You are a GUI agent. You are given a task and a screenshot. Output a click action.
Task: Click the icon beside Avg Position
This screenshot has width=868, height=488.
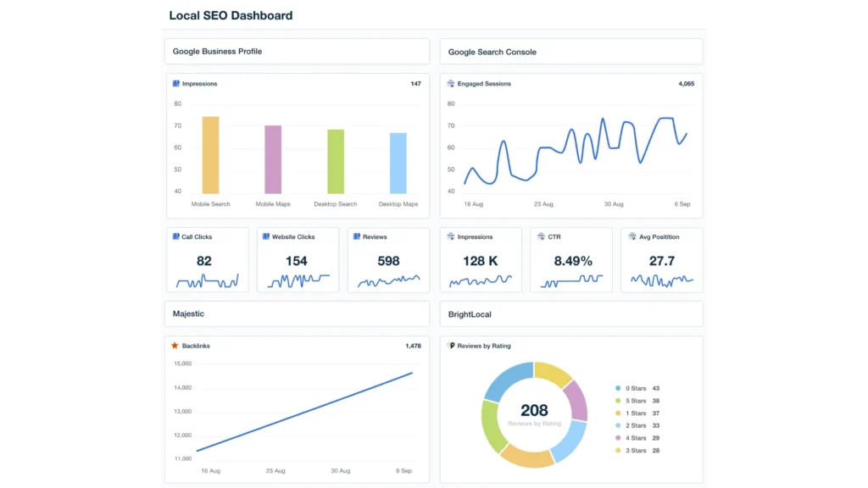[632, 237]
